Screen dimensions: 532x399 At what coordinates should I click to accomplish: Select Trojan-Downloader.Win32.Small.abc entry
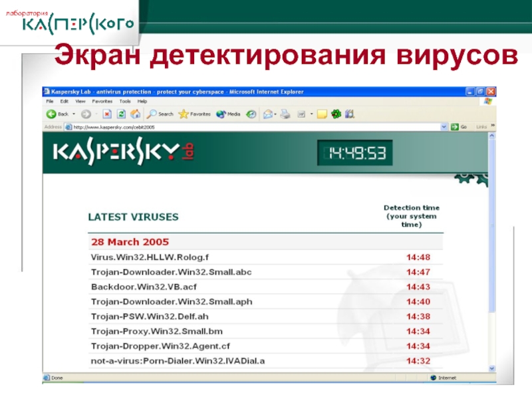pos(172,272)
